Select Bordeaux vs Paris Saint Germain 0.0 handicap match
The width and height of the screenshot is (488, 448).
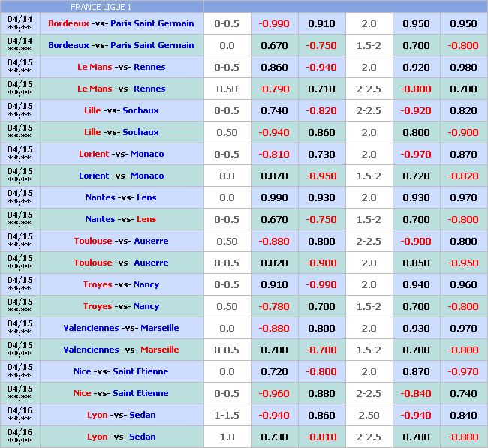pos(121,45)
